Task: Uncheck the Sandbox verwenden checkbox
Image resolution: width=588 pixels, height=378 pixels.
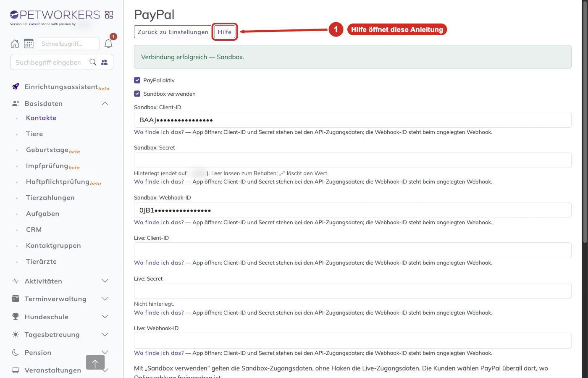Action: [137, 94]
